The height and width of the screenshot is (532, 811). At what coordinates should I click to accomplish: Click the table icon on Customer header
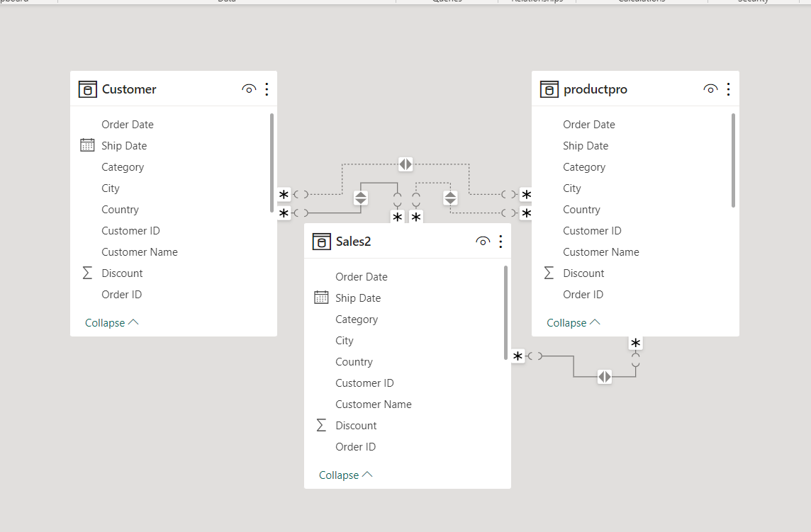tap(87, 89)
